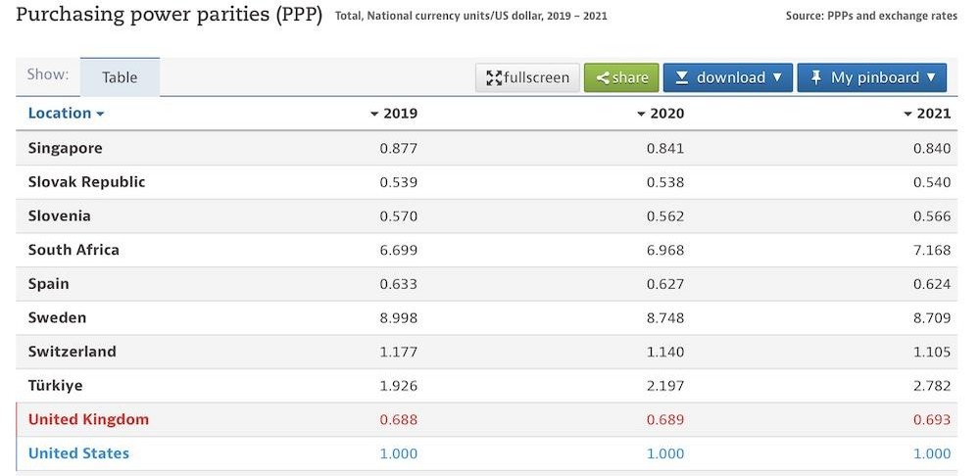Open the Location column dropdown
This screenshot has width=980, height=476.
[100, 114]
